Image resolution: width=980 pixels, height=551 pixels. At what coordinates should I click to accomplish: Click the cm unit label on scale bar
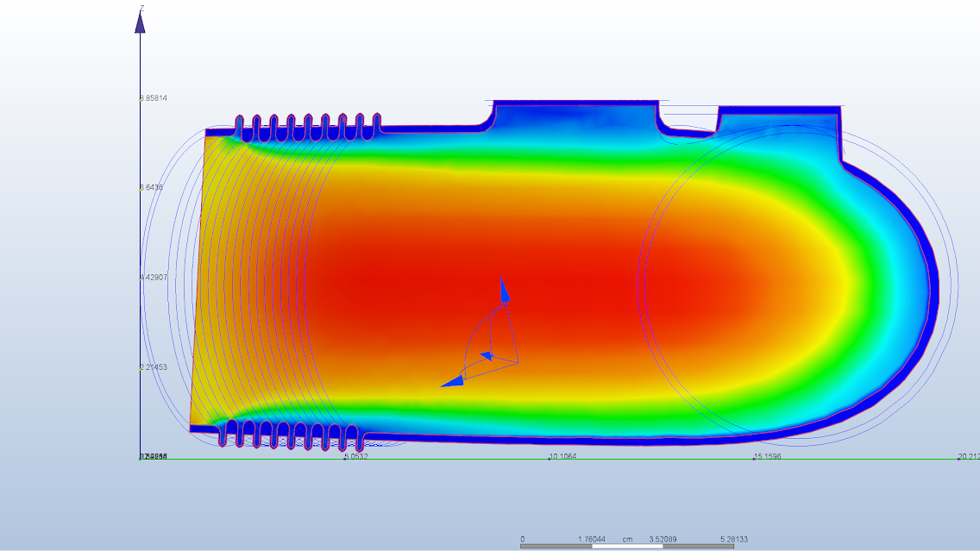point(627,539)
